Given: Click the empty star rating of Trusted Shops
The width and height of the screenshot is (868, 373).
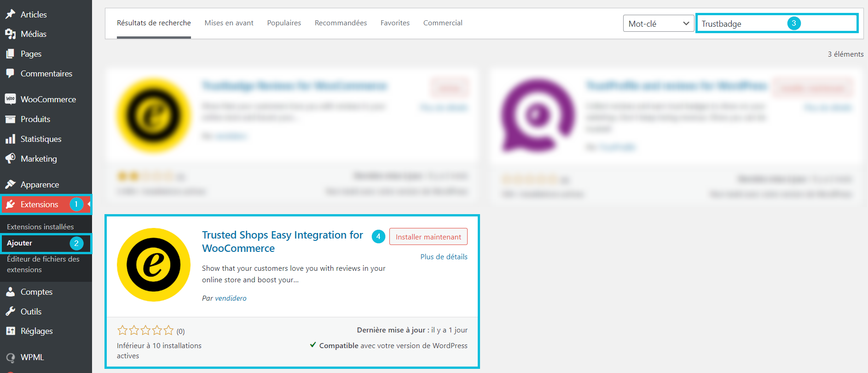Looking at the screenshot, I should coord(145,330).
